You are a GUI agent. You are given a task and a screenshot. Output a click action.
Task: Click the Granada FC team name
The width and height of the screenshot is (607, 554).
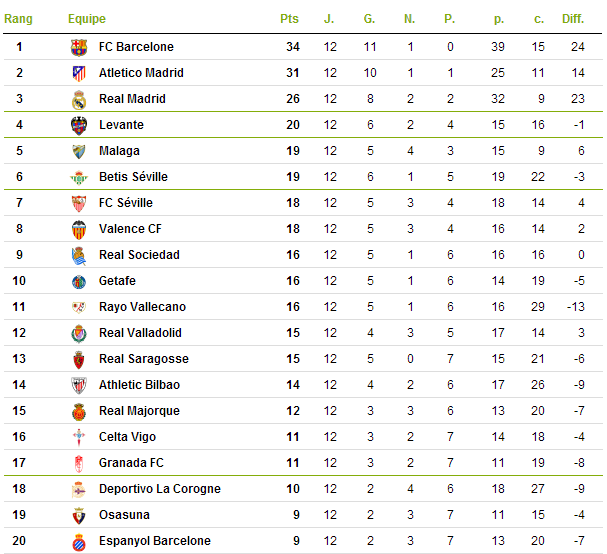131,463
